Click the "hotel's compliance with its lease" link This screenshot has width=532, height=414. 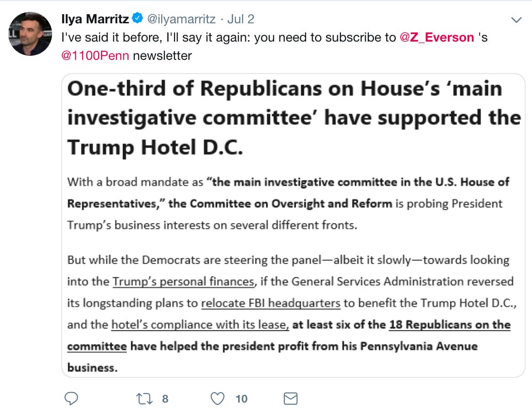(x=200, y=324)
